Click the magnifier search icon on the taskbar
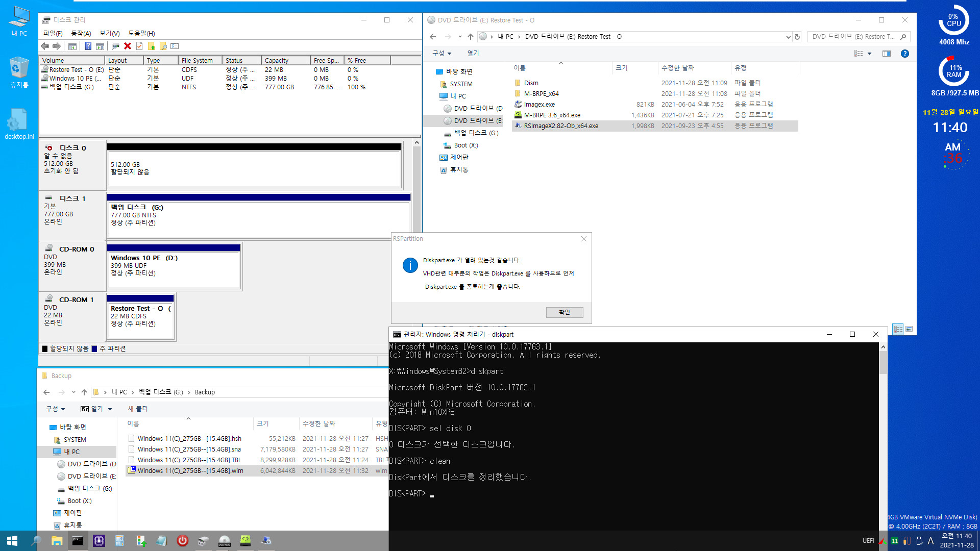 coord(36,541)
